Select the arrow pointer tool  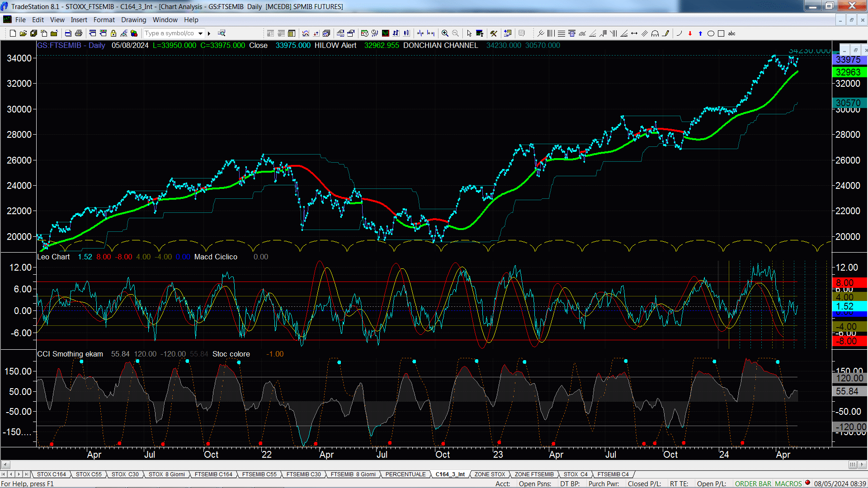click(x=469, y=33)
